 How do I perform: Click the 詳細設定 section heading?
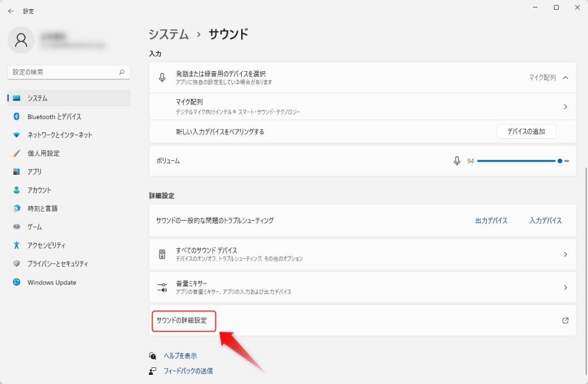(161, 195)
